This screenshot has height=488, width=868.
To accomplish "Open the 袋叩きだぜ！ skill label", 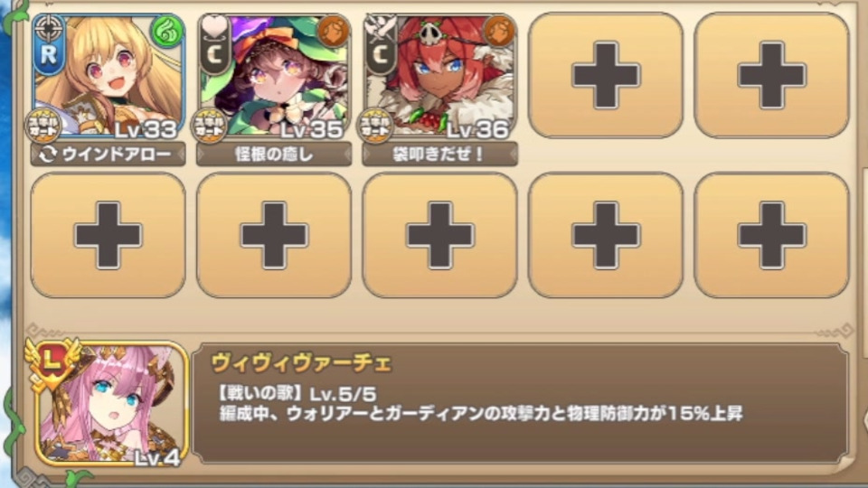I will (440, 155).
